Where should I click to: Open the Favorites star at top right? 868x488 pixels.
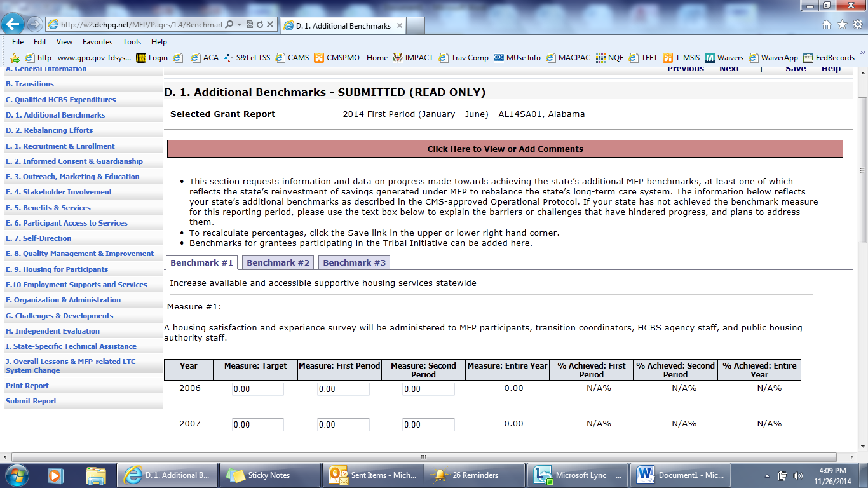click(x=842, y=25)
